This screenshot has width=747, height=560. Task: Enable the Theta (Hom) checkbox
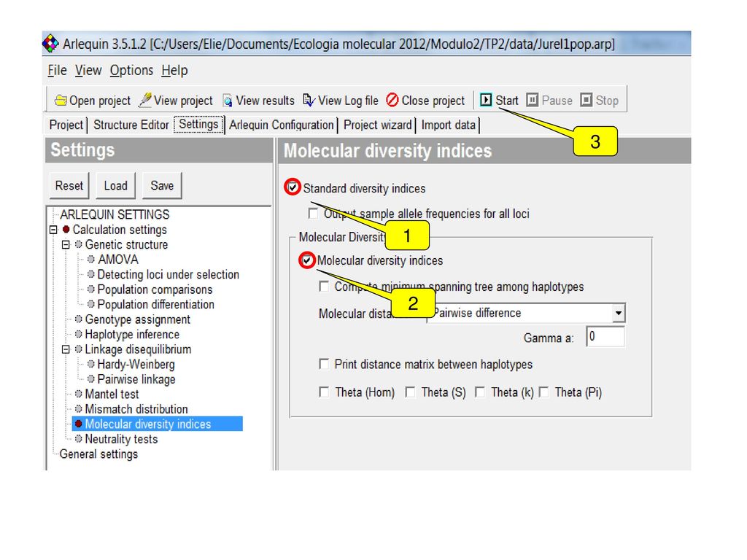click(324, 392)
